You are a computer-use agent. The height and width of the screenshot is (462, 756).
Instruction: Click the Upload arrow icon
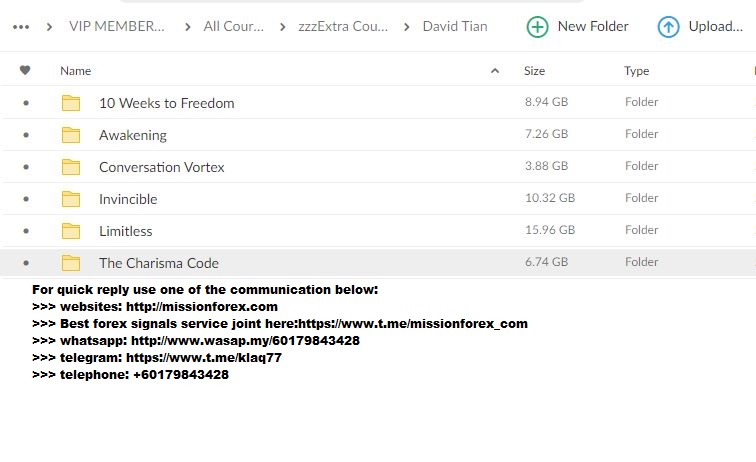coord(668,27)
